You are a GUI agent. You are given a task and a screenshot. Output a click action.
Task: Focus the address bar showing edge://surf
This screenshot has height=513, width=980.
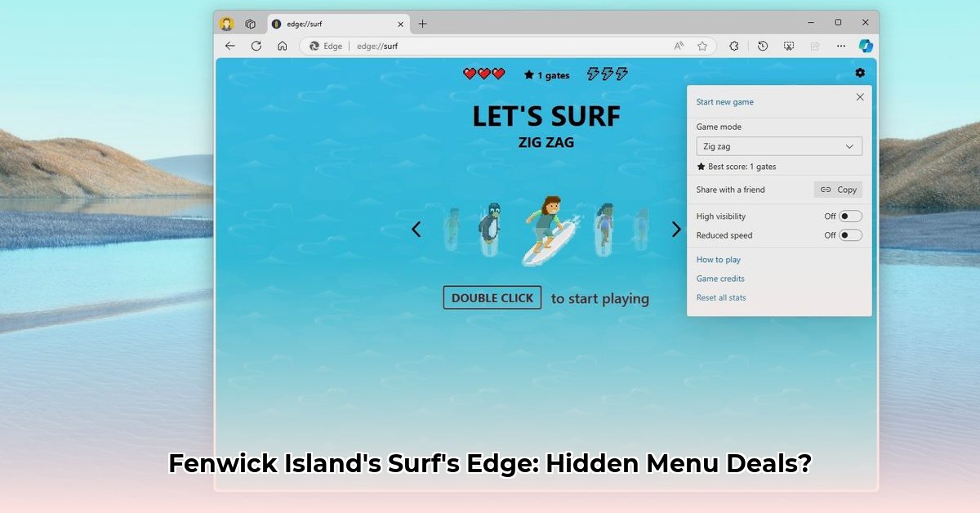(506, 46)
